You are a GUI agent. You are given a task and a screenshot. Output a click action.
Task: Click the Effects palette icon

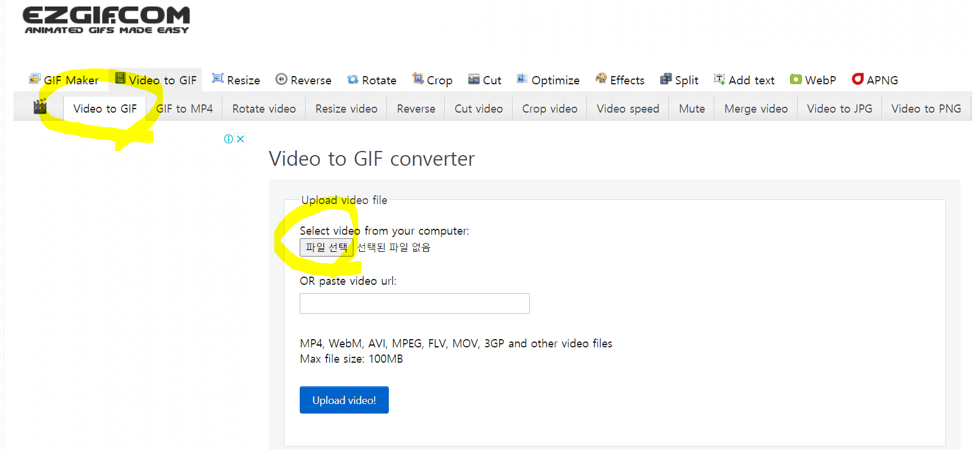click(601, 78)
